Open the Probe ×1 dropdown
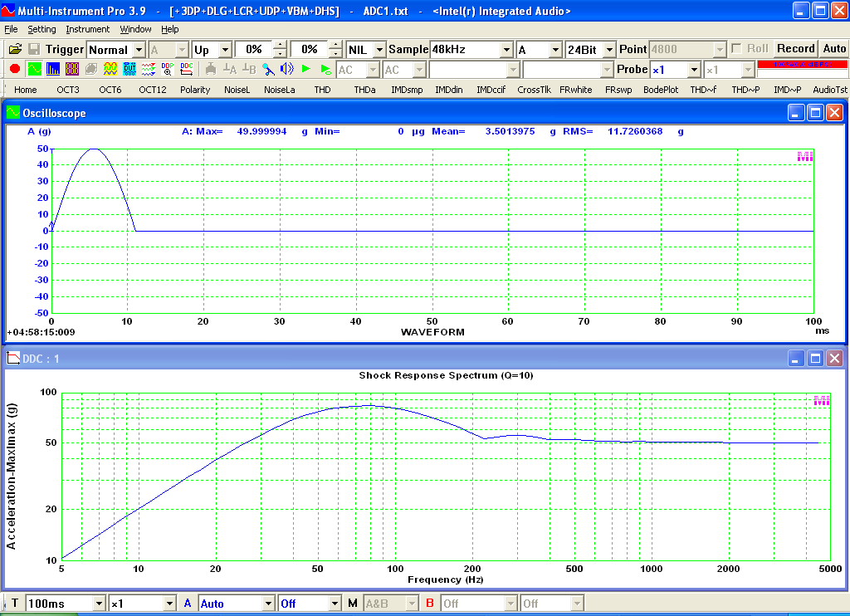 click(693, 70)
